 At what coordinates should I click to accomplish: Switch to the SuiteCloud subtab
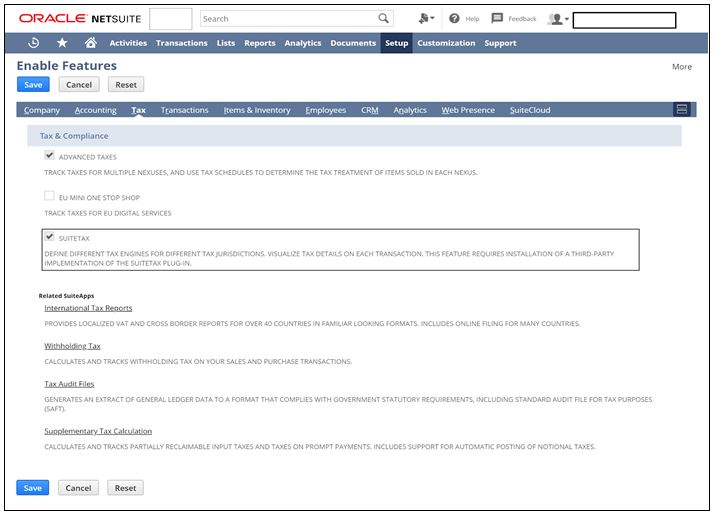pyautogui.click(x=530, y=110)
